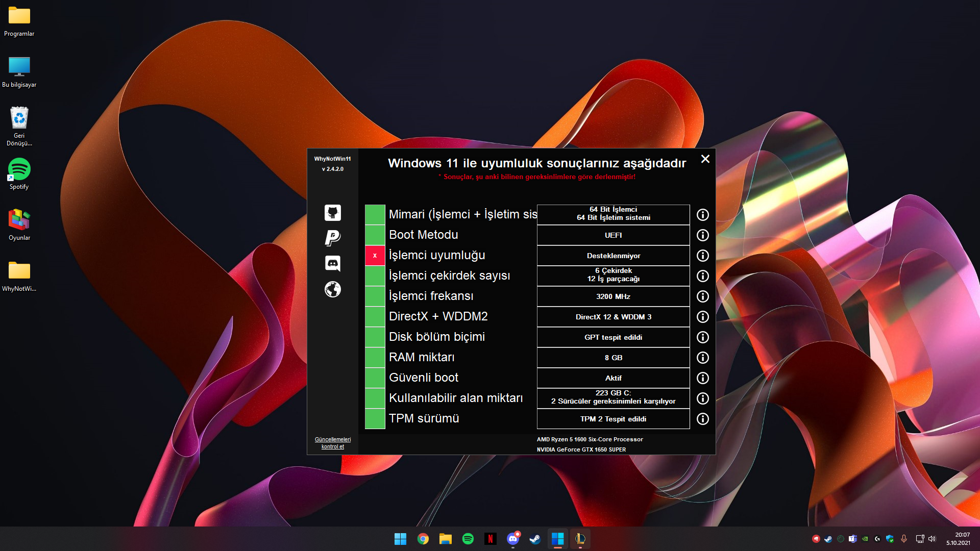The height and width of the screenshot is (551, 980).
Task: Show info for İşlemci çekirdek sayısı
Action: (703, 276)
